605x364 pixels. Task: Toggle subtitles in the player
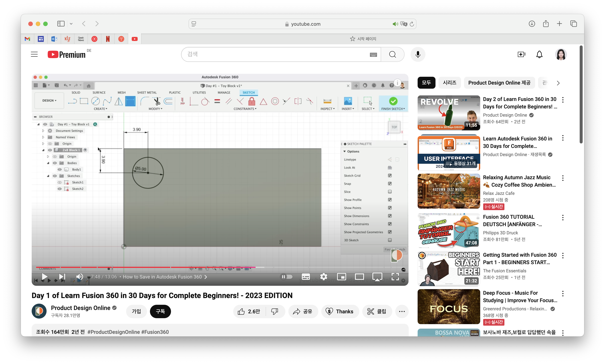coord(305,277)
